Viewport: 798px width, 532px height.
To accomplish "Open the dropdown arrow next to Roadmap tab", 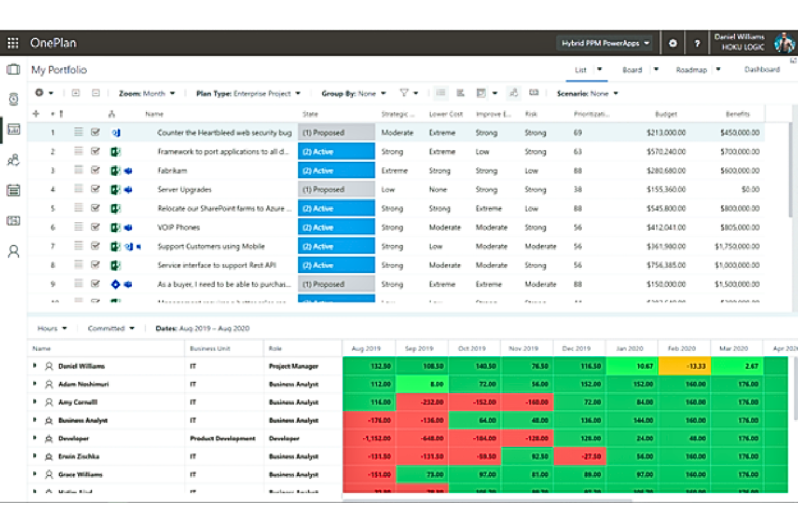I will (x=718, y=70).
